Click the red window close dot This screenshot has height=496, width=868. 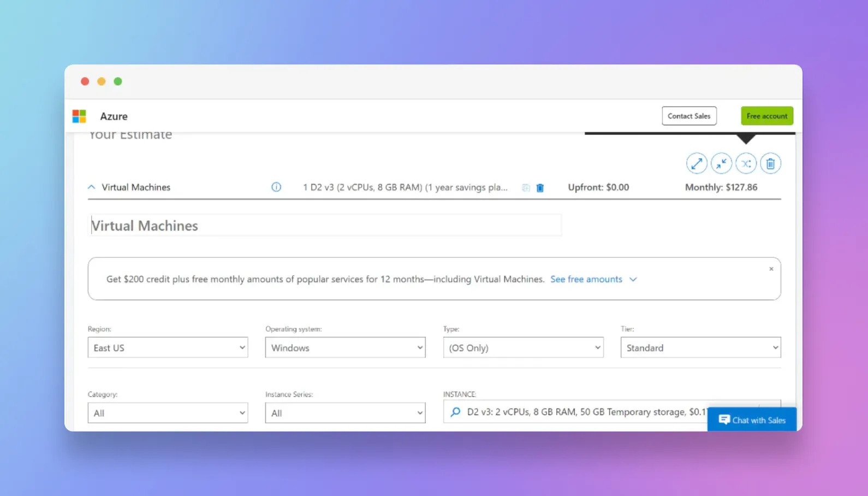coord(85,81)
